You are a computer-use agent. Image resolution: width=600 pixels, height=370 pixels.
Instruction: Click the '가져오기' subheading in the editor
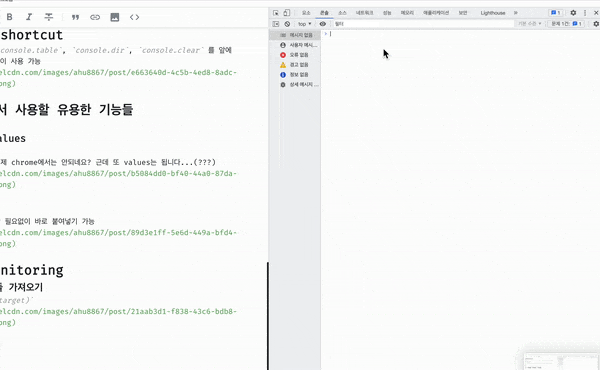click(x=25, y=287)
